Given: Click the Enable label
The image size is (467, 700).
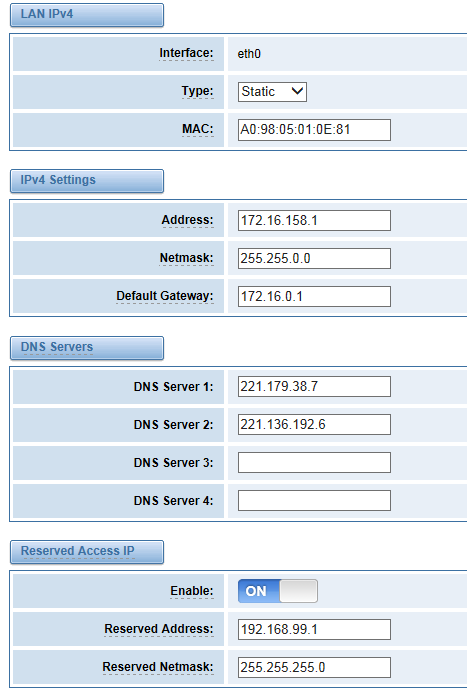Looking at the screenshot, I should click(x=192, y=591).
